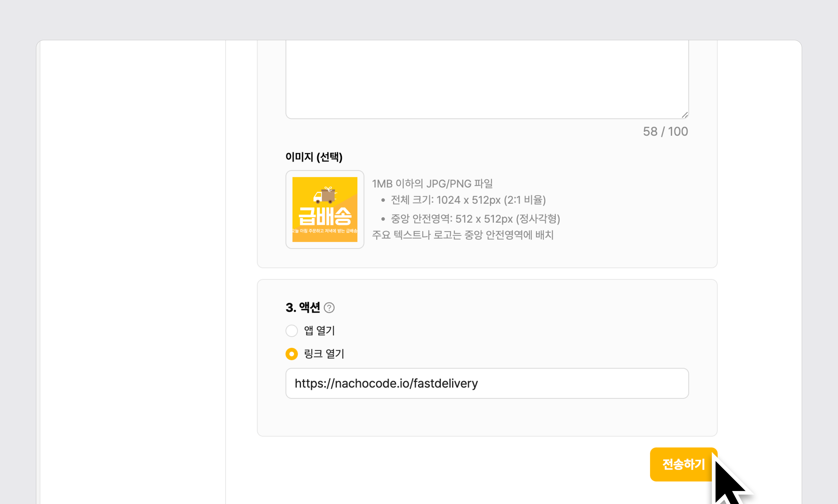Select the 링크 열기 radio button
The height and width of the screenshot is (504, 838).
[292, 354]
